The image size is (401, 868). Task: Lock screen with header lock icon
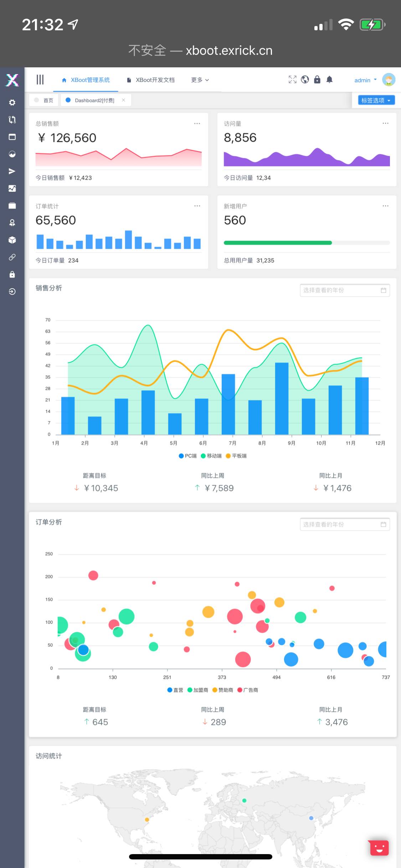pyautogui.click(x=317, y=79)
